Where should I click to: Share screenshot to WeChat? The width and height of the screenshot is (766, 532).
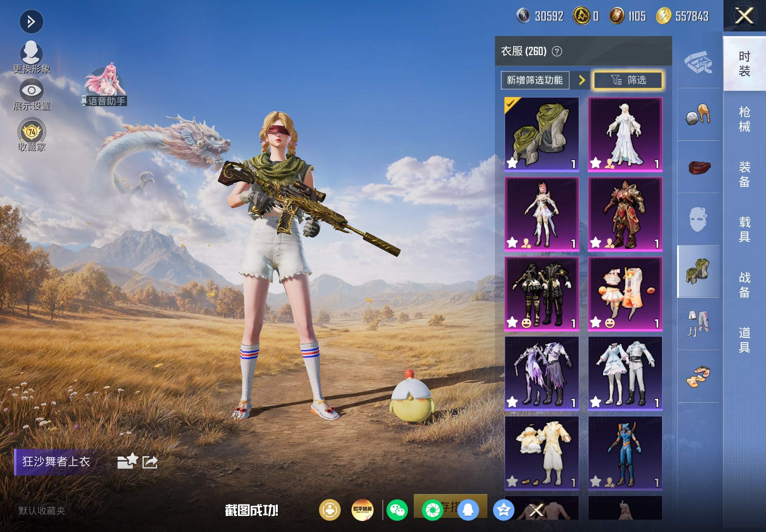(397, 510)
